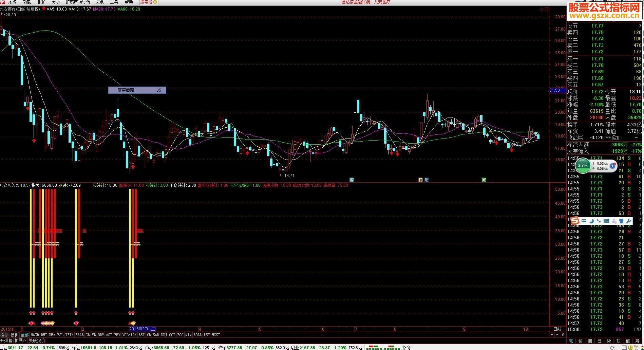
Task: Open the 日线 period selector
Action: coord(557,329)
